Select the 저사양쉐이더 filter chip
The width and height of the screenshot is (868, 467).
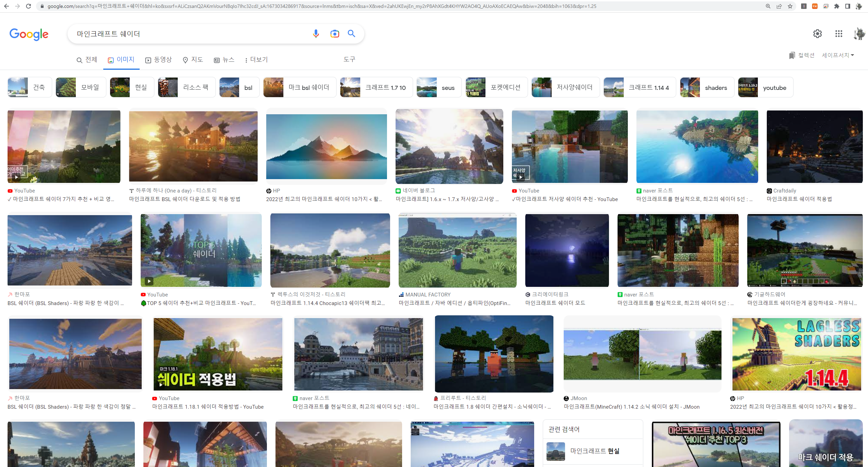(565, 87)
